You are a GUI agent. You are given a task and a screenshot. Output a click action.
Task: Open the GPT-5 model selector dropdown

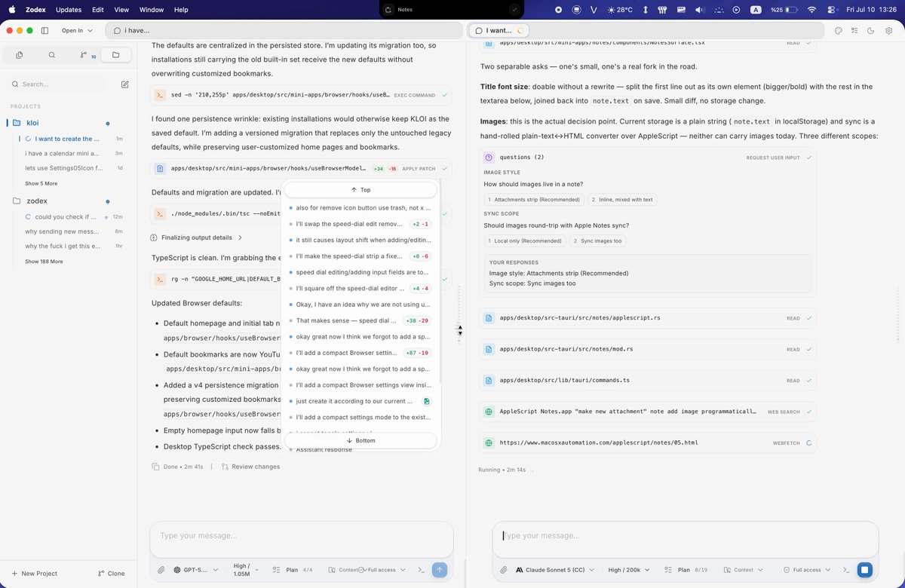pyautogui.click(x=195, y=570)
